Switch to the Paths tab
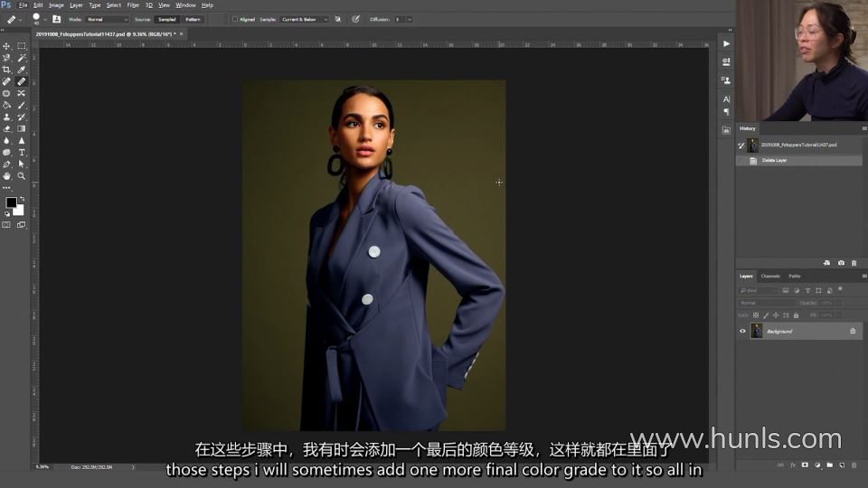868x488 pixels. [795, 277]
